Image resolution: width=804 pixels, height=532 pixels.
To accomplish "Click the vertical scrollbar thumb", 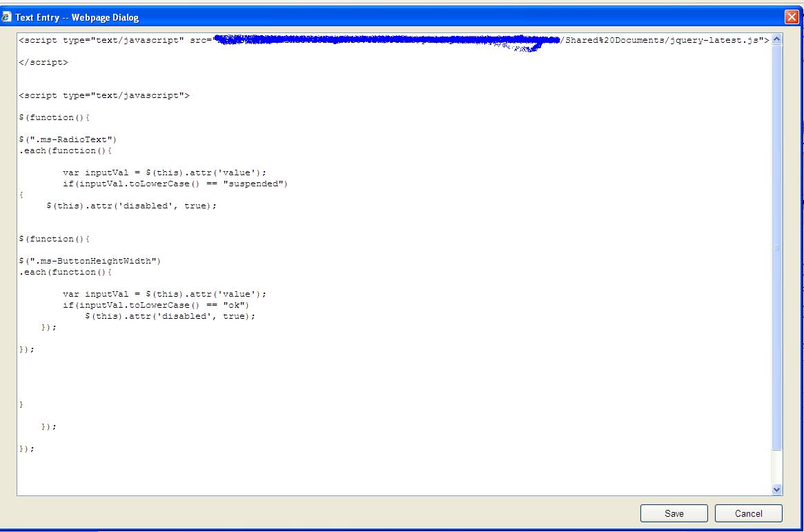I will [x=777, y=248].
